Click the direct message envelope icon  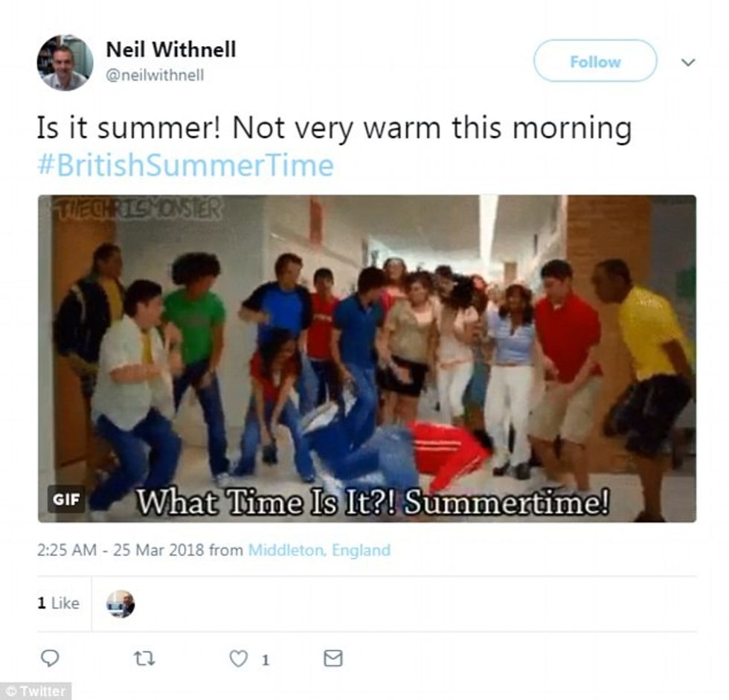click(333, 658)
